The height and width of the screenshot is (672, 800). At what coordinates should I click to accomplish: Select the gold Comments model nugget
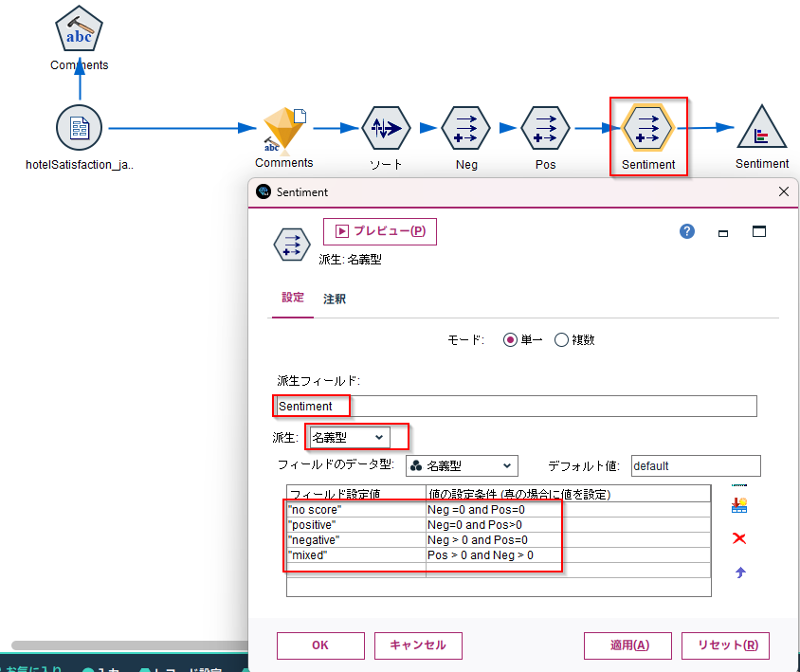[284, 130]
